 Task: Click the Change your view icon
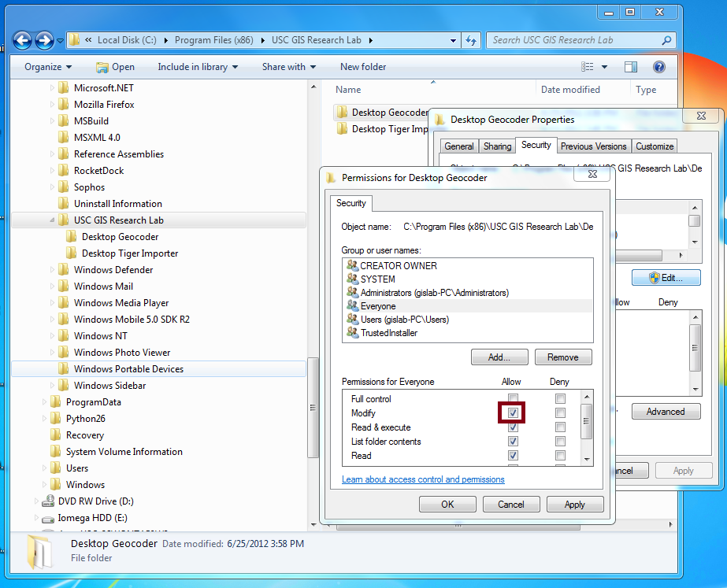click(x=588, y=67)
